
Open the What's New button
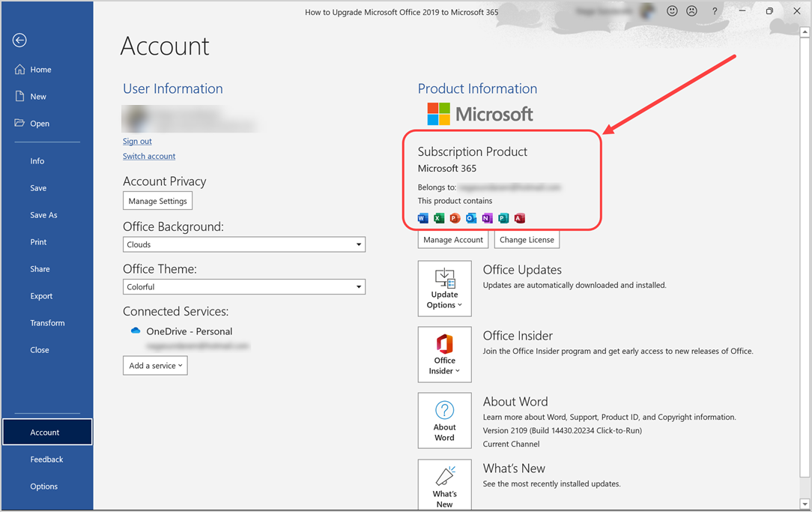(445, 485)
